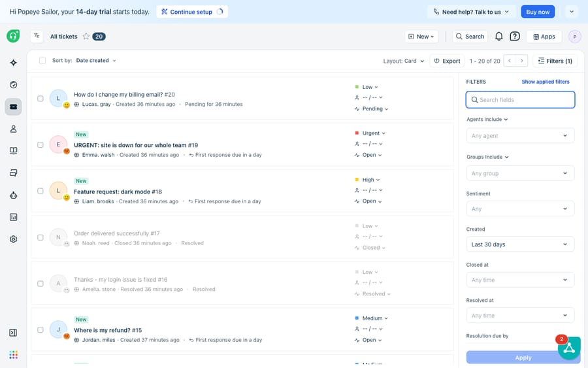The width and height of the screenshot is (588, 368).
Task: Open the profile avatar P
Action: coord(574,37)
